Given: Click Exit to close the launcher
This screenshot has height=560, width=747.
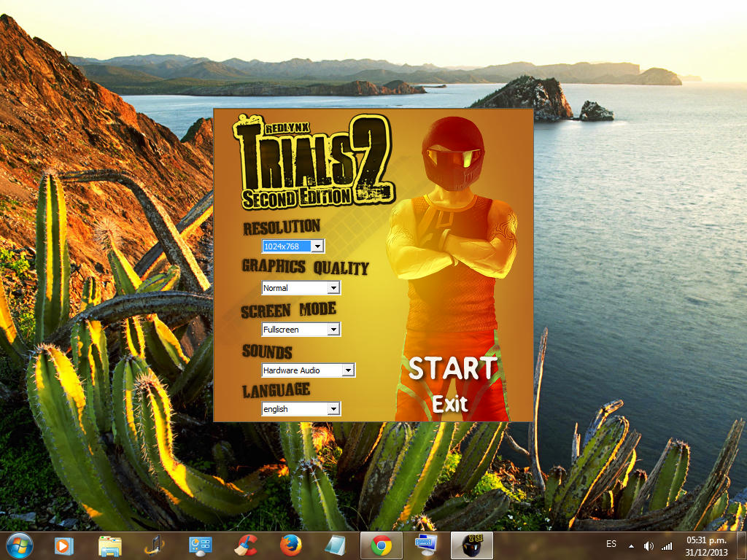Looking at the screenshot, I should (449, 404).
